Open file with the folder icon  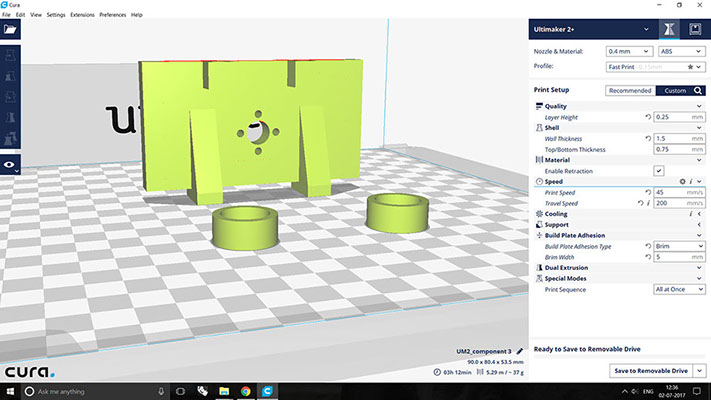(x=10, y=30)
